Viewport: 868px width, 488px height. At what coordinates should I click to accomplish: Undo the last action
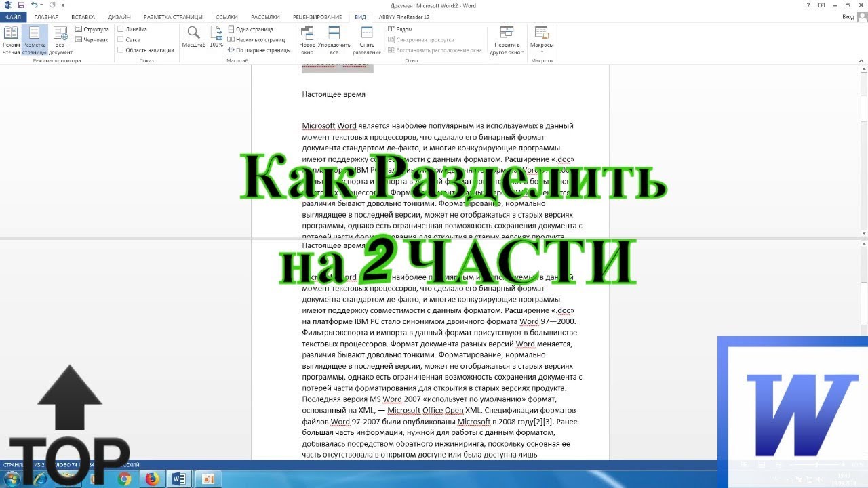coord(33,5)
